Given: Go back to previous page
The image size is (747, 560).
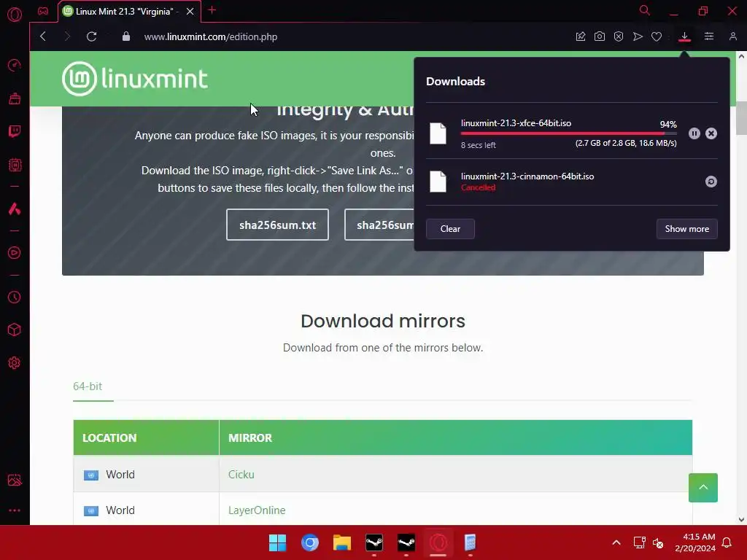Looking at the screenshot, I should [x=43, y=36].
